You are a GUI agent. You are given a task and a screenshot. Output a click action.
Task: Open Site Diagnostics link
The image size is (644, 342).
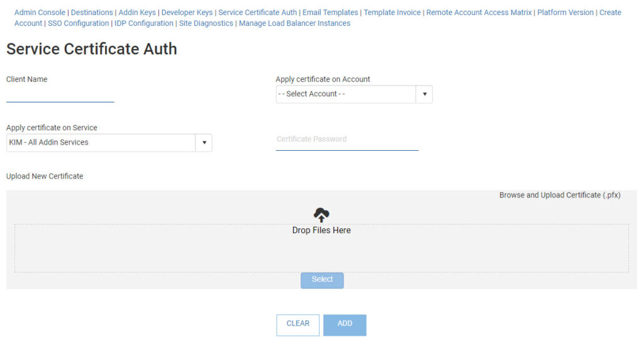[x=206, y=23]
